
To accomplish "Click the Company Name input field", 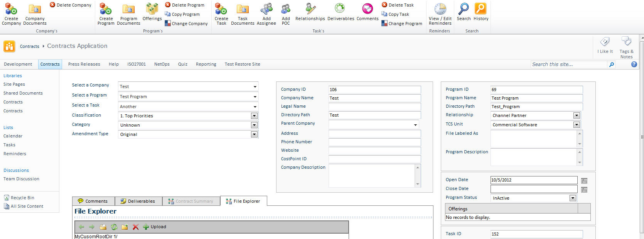I will click(x=374, y=98).
